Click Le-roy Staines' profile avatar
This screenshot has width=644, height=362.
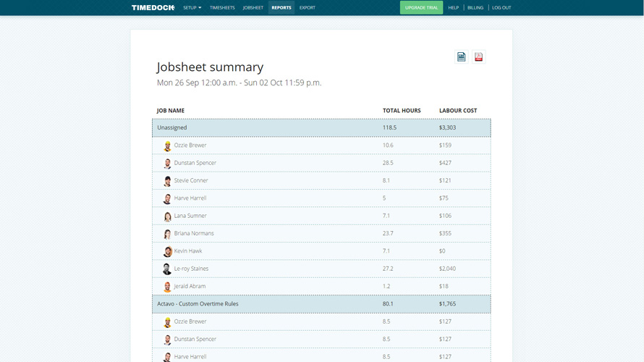167,269
